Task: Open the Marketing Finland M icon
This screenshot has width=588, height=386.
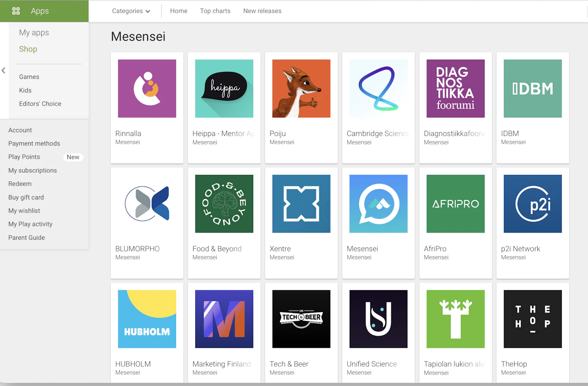Action: [224, 319]
